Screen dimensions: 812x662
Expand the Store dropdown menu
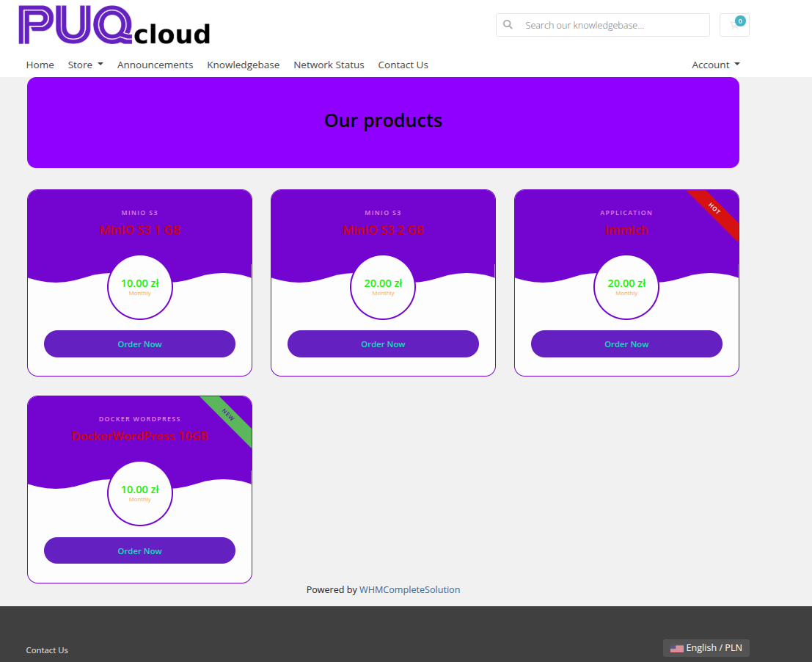(x=85, y=65)
